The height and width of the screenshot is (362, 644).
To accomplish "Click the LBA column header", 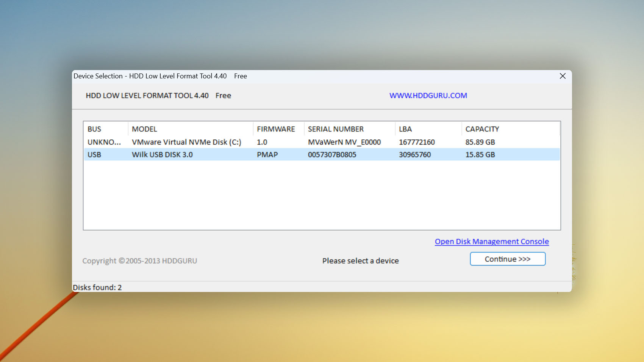I will (x=428, y=129).
